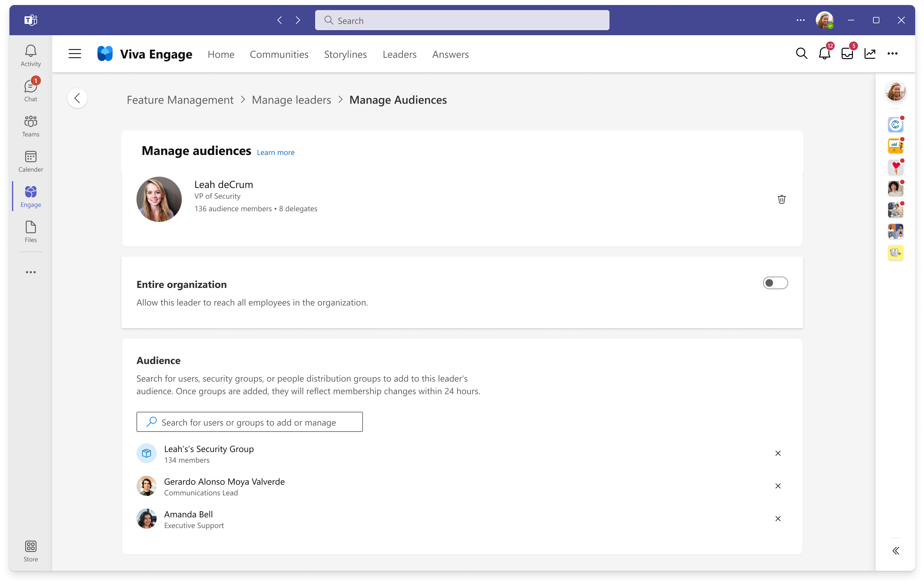The height and width of the screenshot is (584, 924).
Task: Open the more options ellipsis menu
Action: point(893,54)
